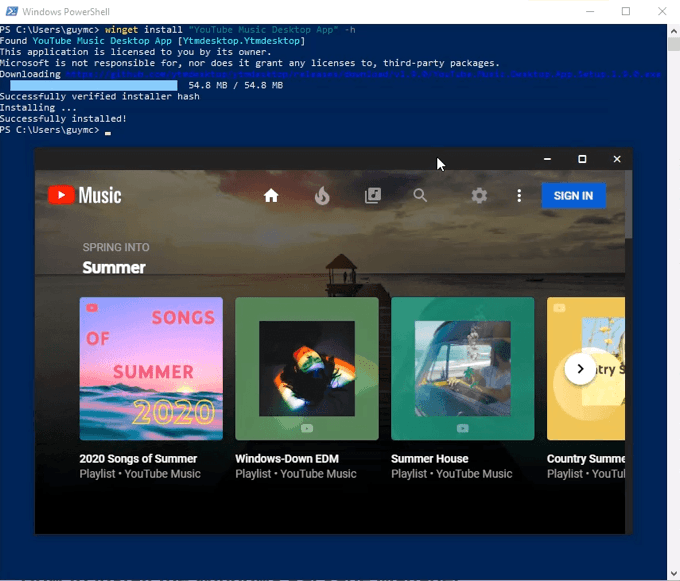Open the Hotlist flame icon
Image resolution: width=680 pixels, height=581 pixels.
click(322, 196)
